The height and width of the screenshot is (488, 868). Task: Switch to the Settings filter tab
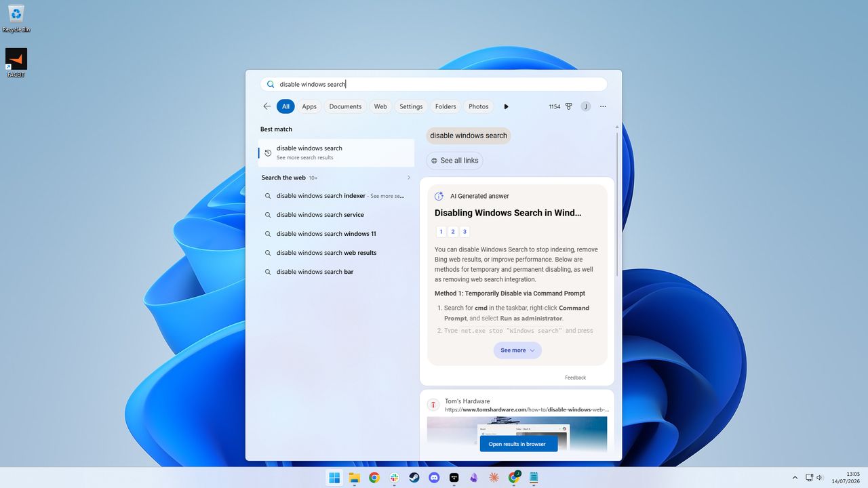(x=411, y=106)
